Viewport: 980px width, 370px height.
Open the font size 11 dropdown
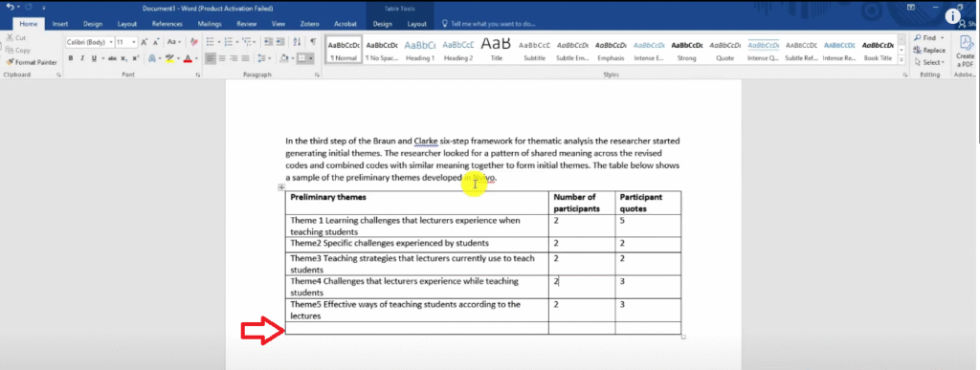point(134,42)
